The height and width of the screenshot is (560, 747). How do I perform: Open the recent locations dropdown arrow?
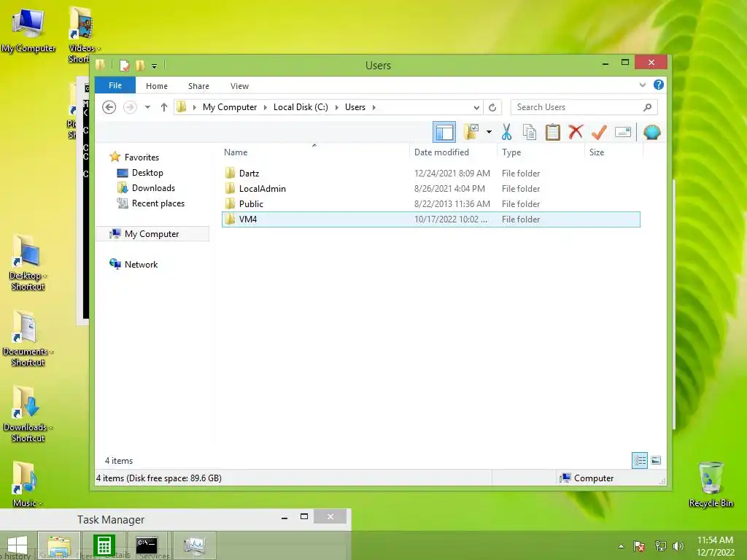147,107
